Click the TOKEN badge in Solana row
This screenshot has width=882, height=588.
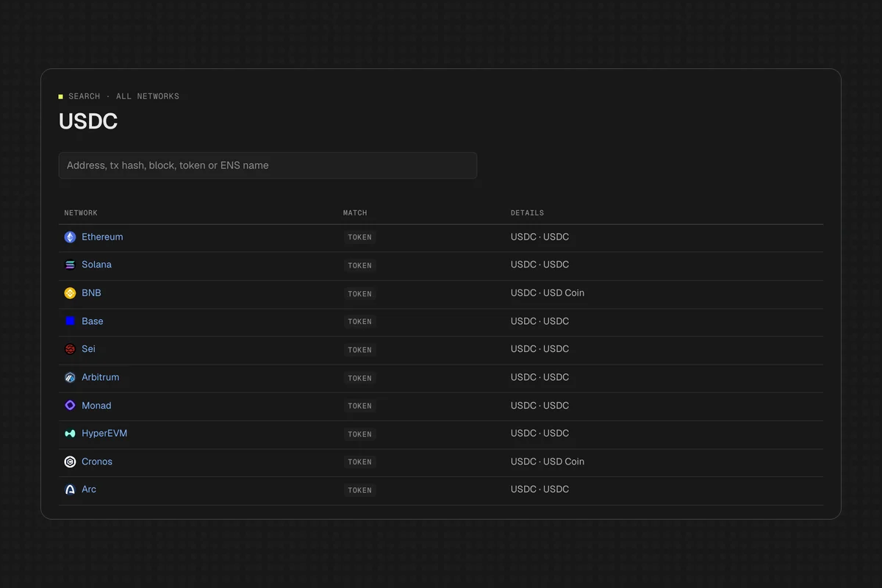coord(359,265)
